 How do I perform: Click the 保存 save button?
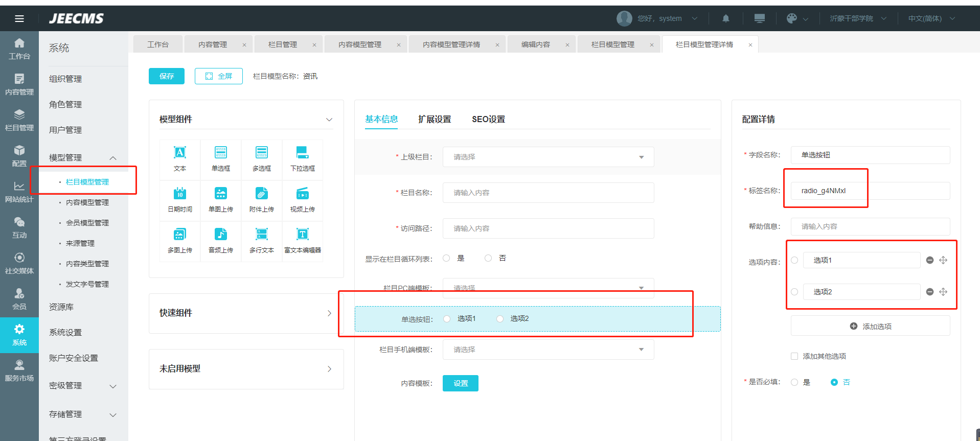pyautogui.click(x=167, y=76)
